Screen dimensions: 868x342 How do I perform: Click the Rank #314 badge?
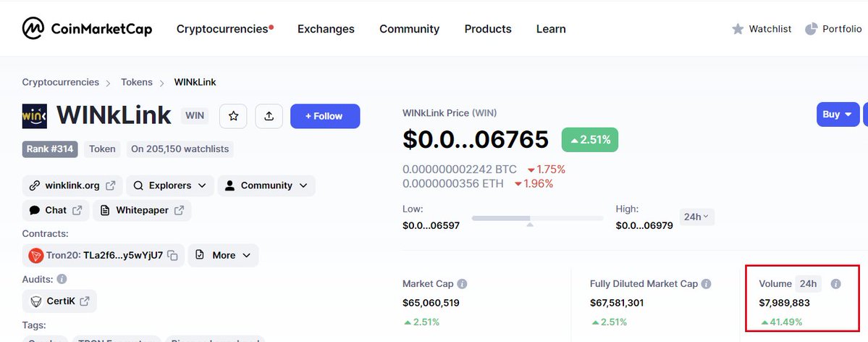pos(50,149)
